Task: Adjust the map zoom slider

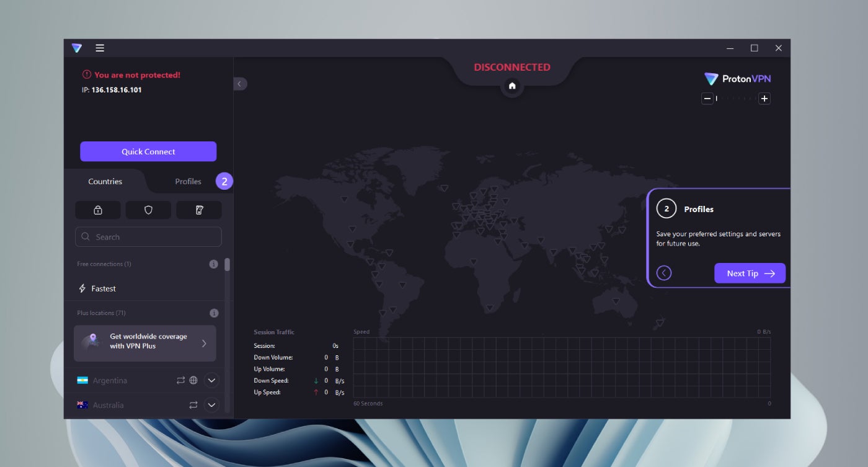Action: point(736,99)
